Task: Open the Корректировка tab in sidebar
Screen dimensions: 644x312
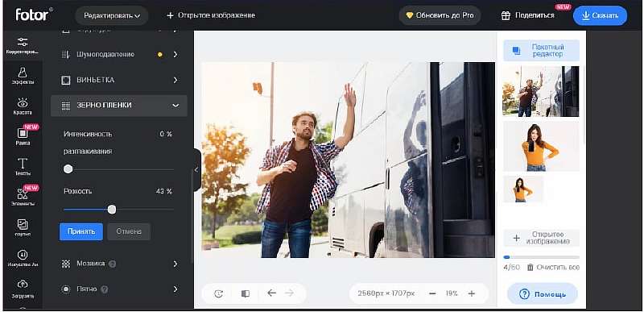Action: 23,46
